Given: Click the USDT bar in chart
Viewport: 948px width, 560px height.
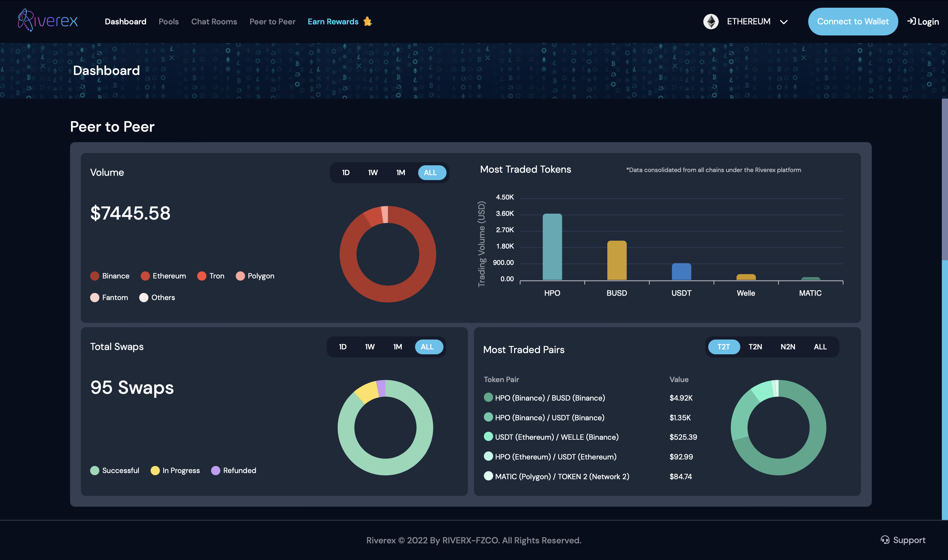Looking at the screenshot, I should (681, 272).
